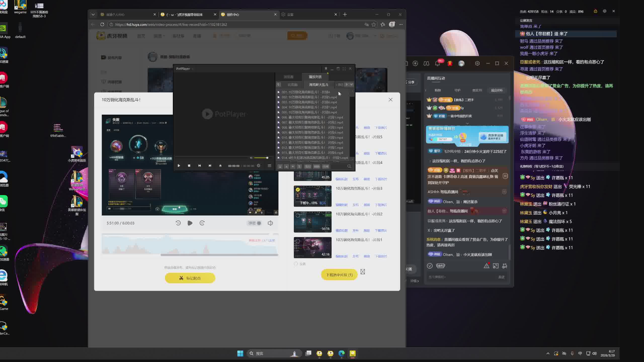Click the emoji icon in chat panel
This screenshot has height=362, width=644.
pos(430,266)
